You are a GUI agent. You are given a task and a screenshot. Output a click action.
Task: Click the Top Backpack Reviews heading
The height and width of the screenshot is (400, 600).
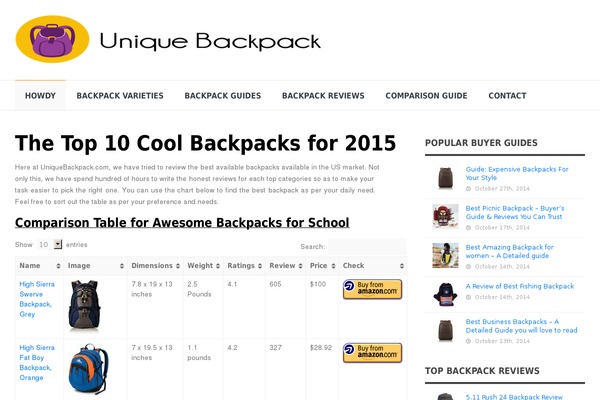pyautogui.click(x=482, y=371)
